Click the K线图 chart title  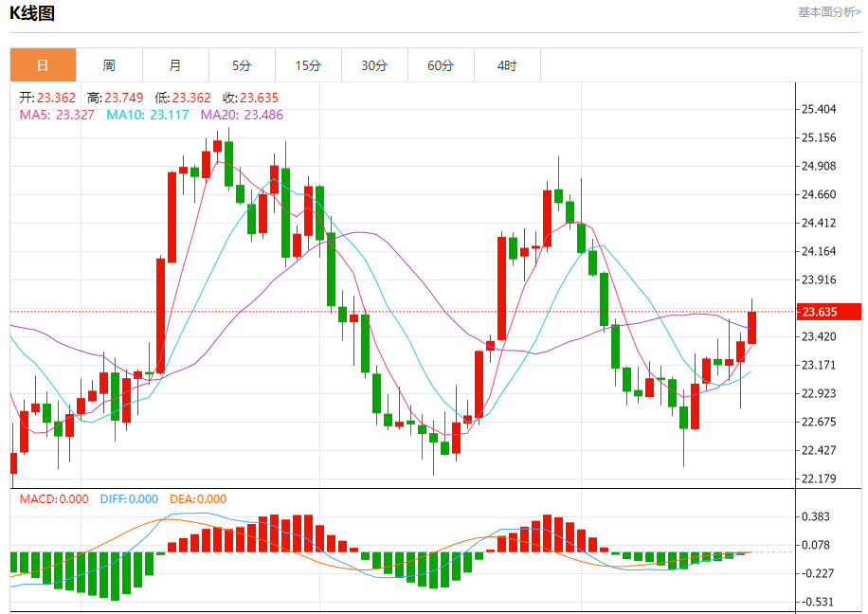32,13
